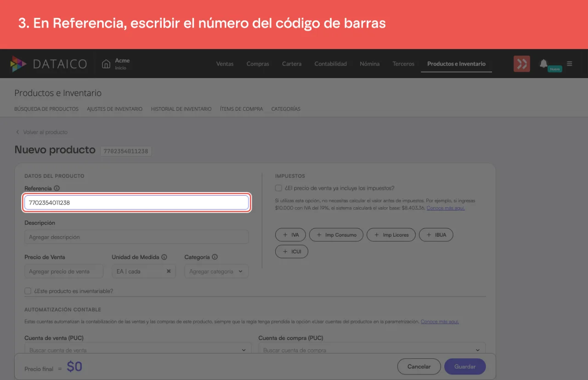Click the Dataico logo icon
The height and width of the screenshot is (380, 588).
click(x=18, y=64)
